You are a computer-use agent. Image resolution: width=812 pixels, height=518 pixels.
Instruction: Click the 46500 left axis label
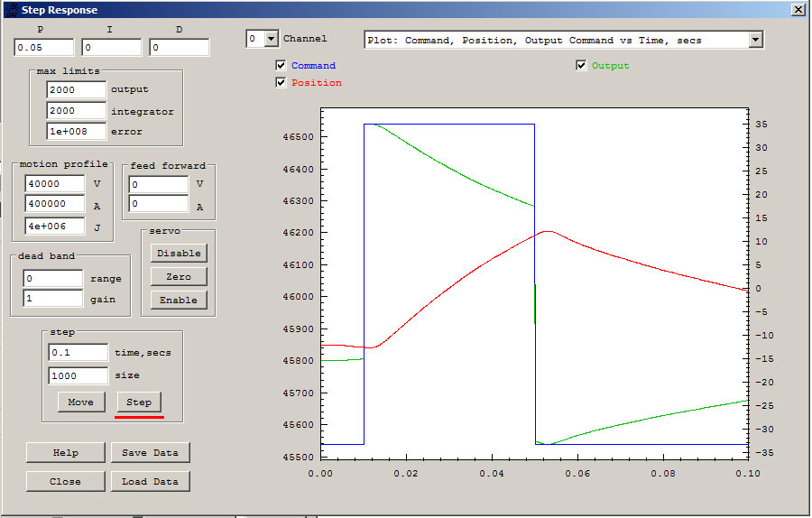pos(299,137)
